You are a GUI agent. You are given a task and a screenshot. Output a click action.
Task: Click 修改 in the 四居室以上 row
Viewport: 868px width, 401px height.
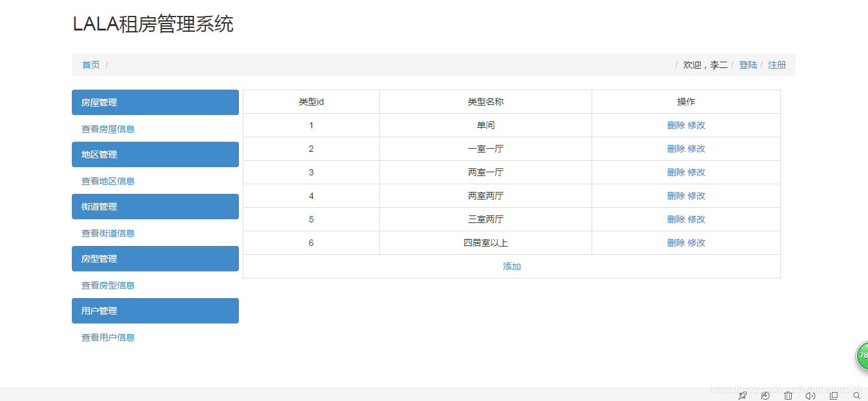pyautogui.click(x=696, y=243)
